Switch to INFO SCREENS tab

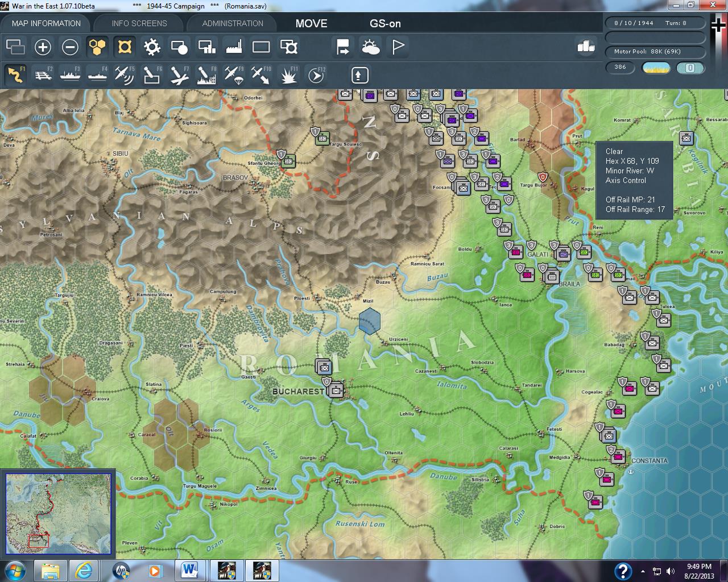coord(139,23)
